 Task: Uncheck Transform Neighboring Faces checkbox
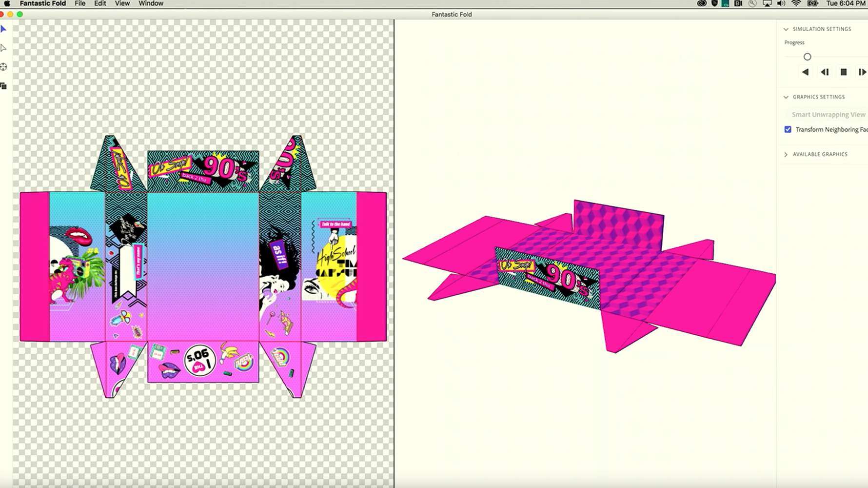pyautogui.click(x=788, y=129)
